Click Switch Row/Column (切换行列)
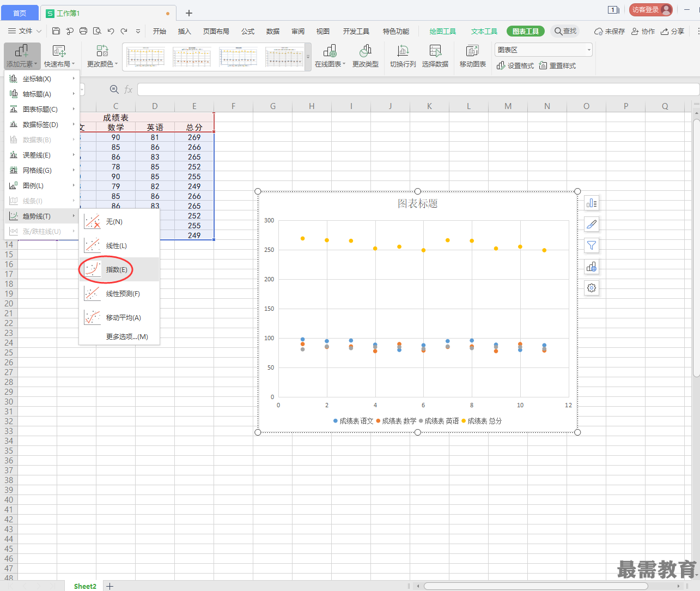The width and height of the screenshot is (700, 591). [403, 56]
